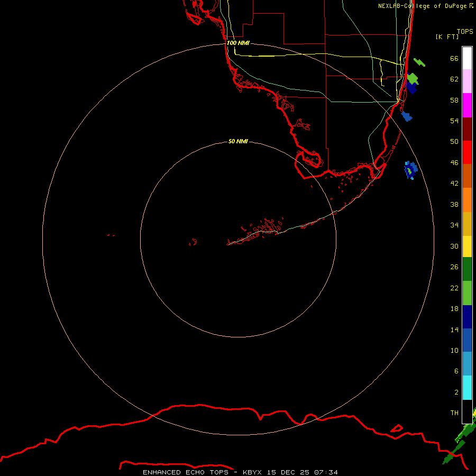This screenshot has height=476, width=476.
Task: Click the "ENHANCED ECHO TOPS" product title
Action: [x=186, y=472]
